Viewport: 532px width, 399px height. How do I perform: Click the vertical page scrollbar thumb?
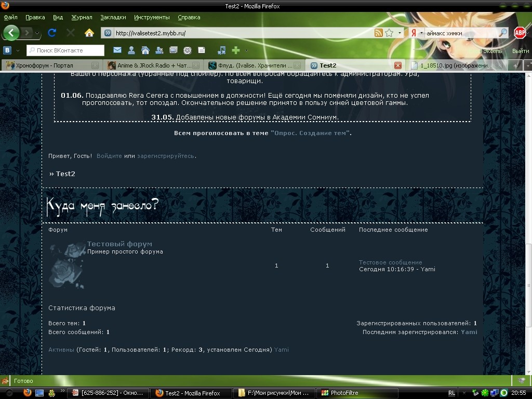coord(528,285)
